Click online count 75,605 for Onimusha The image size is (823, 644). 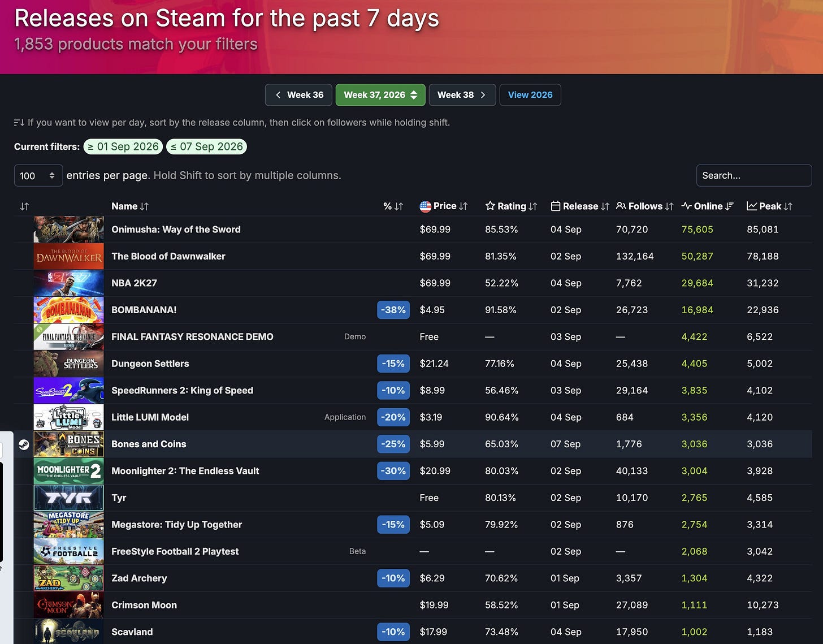point(698,230)
